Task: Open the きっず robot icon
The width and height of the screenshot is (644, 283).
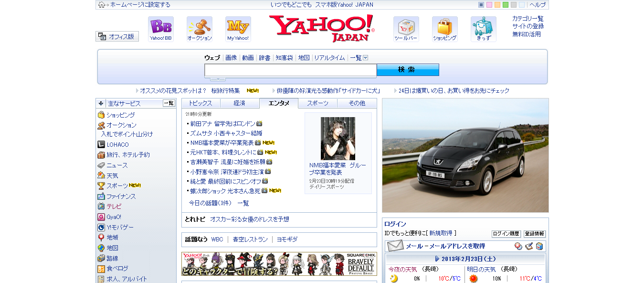Action: point(483,29)
